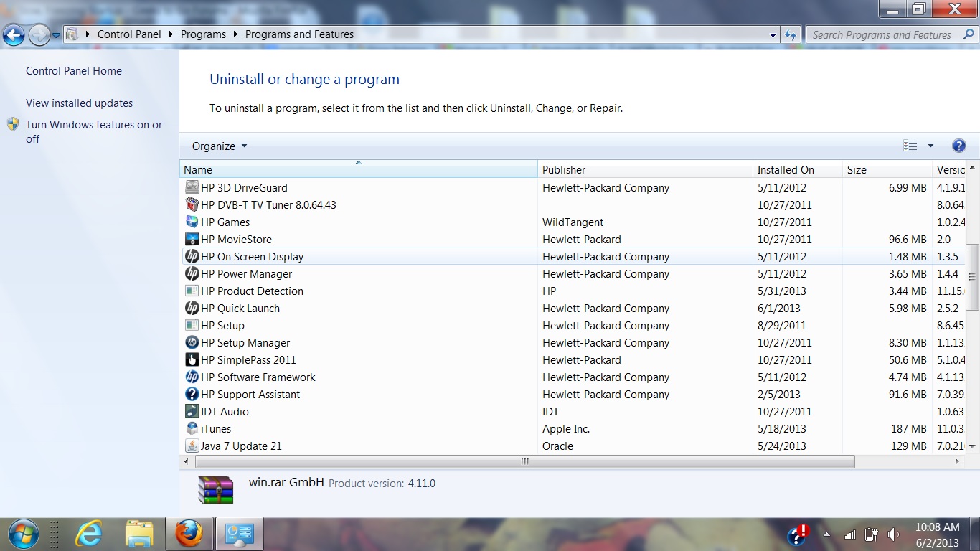Click the HP Power Manager icon
Image resolution: width=980 pixels, height=551 pixels.
(x=192, y=273)
